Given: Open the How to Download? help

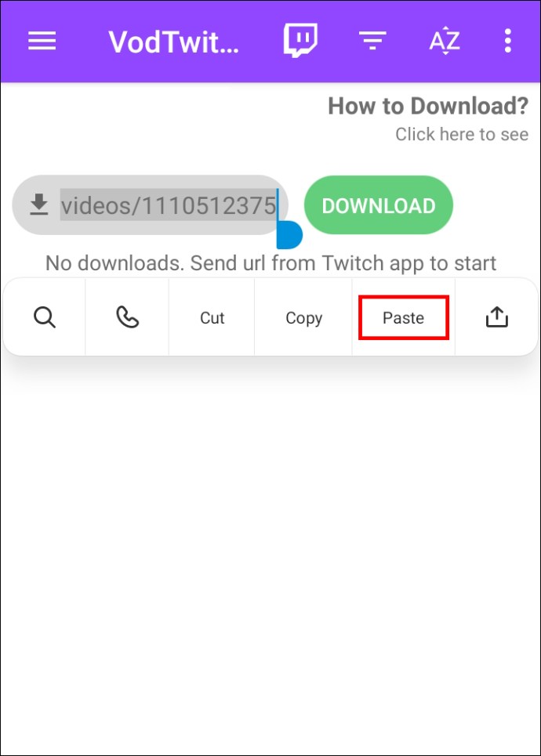Looking at the screenshot, I should point(428,106).
